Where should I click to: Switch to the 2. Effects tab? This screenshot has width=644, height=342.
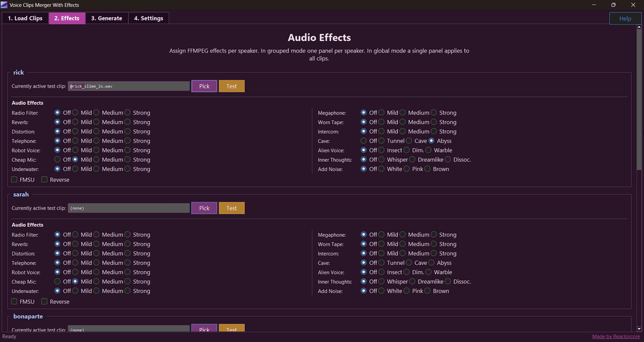pyautogui.click(x=67, y=18)
